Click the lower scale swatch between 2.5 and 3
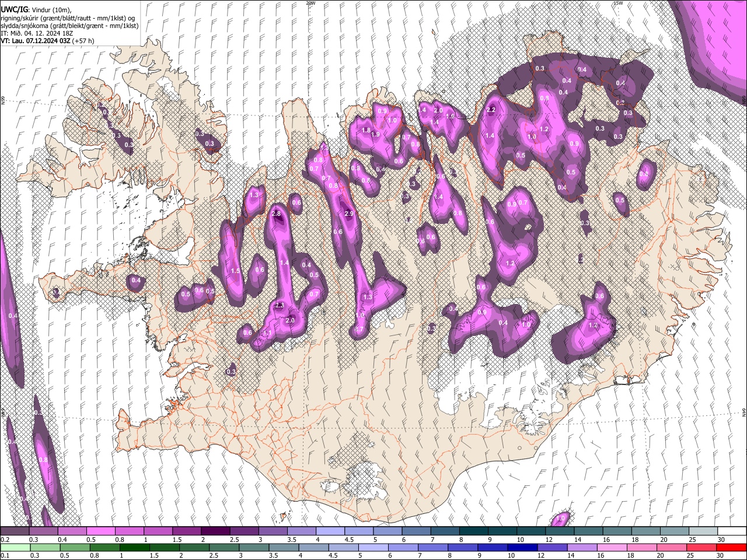The height and width of the screenshot is (560, 747). tap(224, 547)
